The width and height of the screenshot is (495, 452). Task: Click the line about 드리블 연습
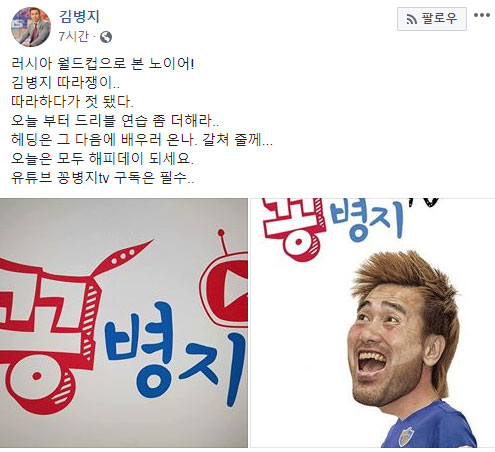[115, 120]
